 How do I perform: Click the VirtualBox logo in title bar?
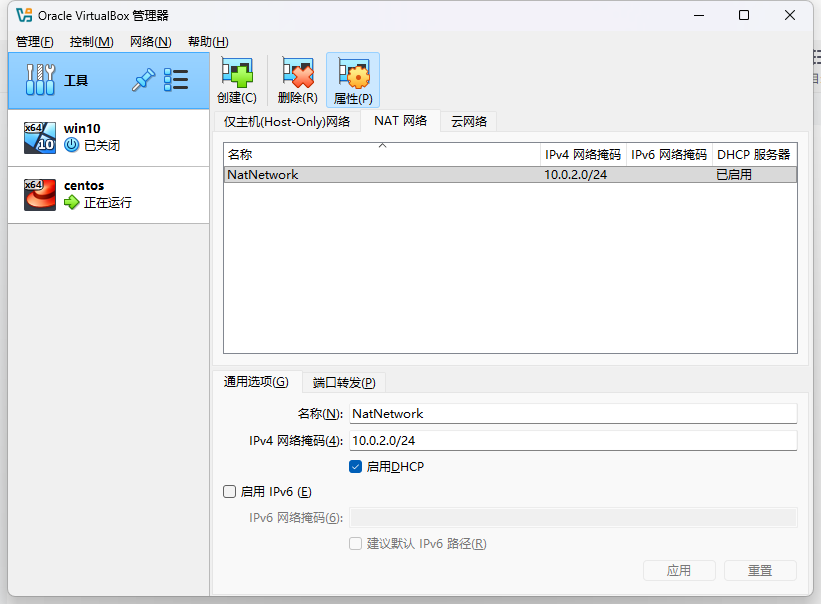[24, 15]
